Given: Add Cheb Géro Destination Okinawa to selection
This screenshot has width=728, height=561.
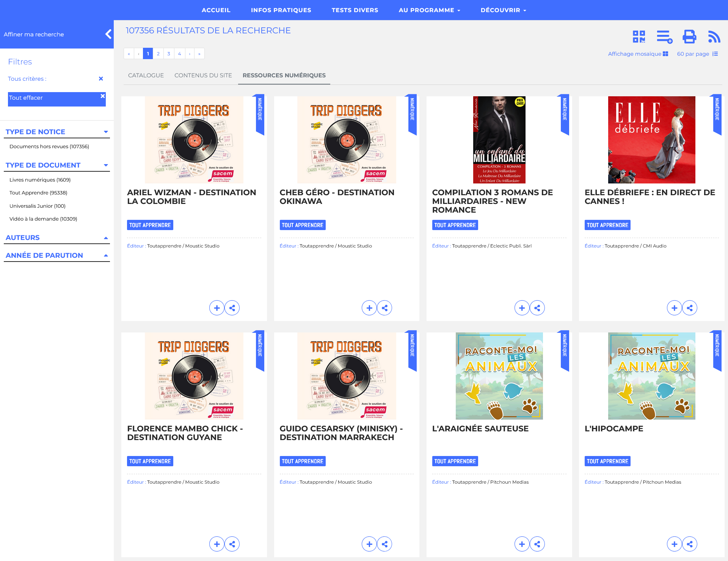Looking at the screenshot, I should 369,308.
